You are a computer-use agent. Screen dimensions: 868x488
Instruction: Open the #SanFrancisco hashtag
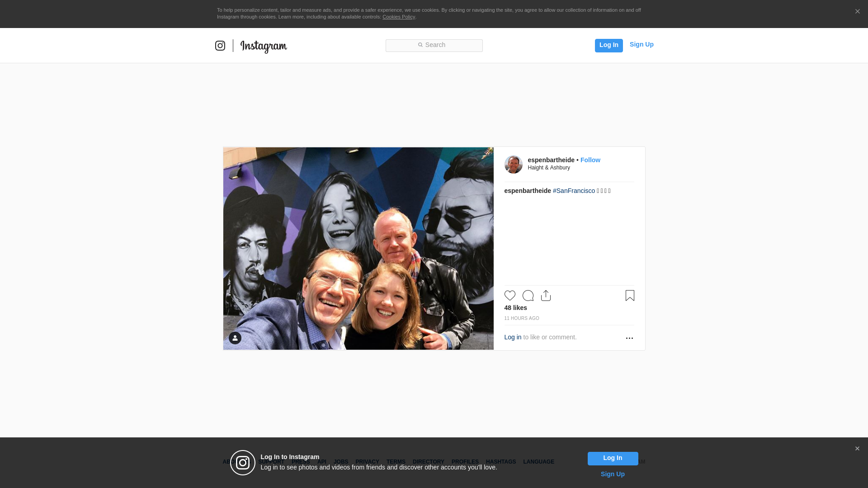click(x=574, y=191)
